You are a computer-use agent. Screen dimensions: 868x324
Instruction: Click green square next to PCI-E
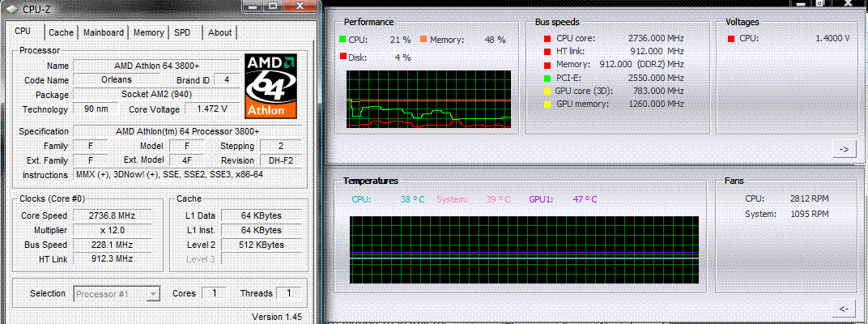click(547, 78)
